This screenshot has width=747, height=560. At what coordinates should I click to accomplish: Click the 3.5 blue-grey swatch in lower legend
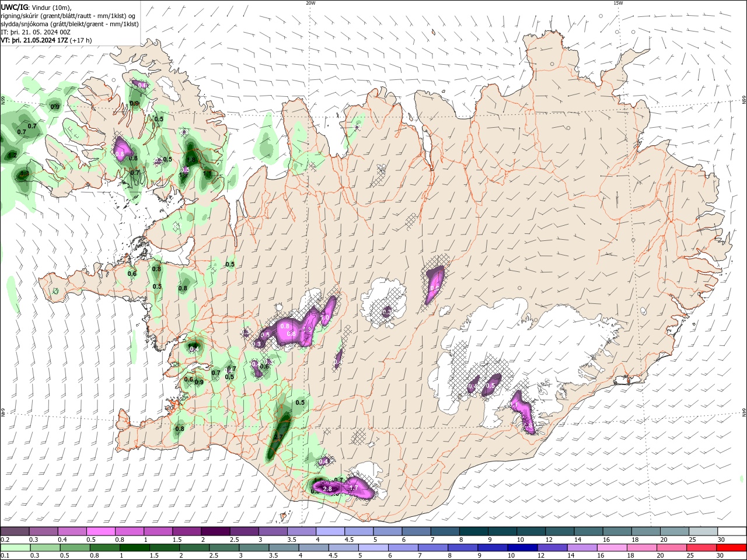point(284,547)
